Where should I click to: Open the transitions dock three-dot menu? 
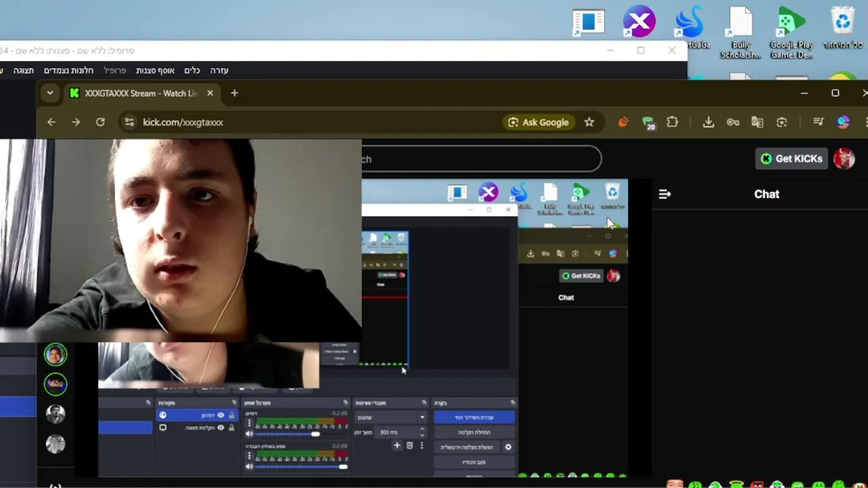click(x=421, y=445)
